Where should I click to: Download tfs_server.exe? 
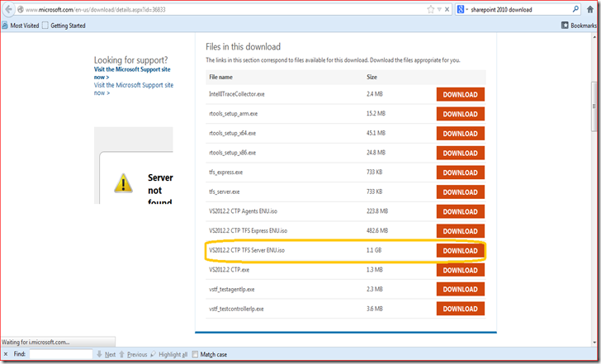click(461, 192)
